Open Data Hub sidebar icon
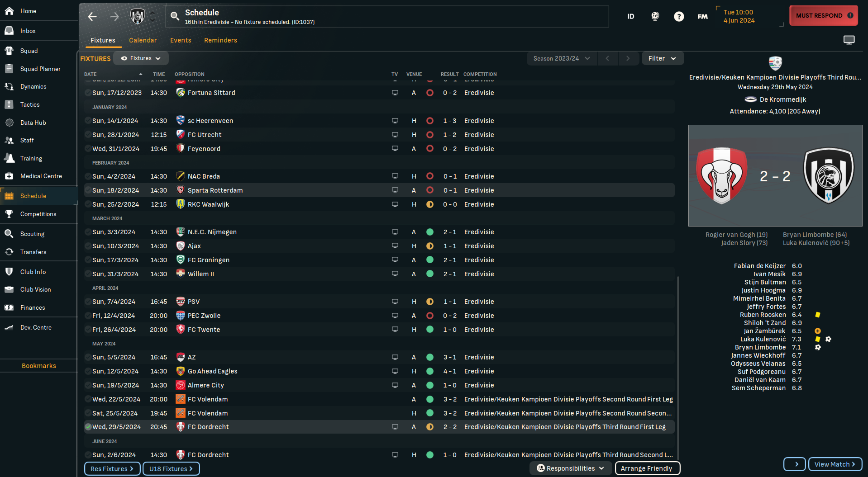Image resolution: width=868 pixels, height=477 pixels. [9, 123]
